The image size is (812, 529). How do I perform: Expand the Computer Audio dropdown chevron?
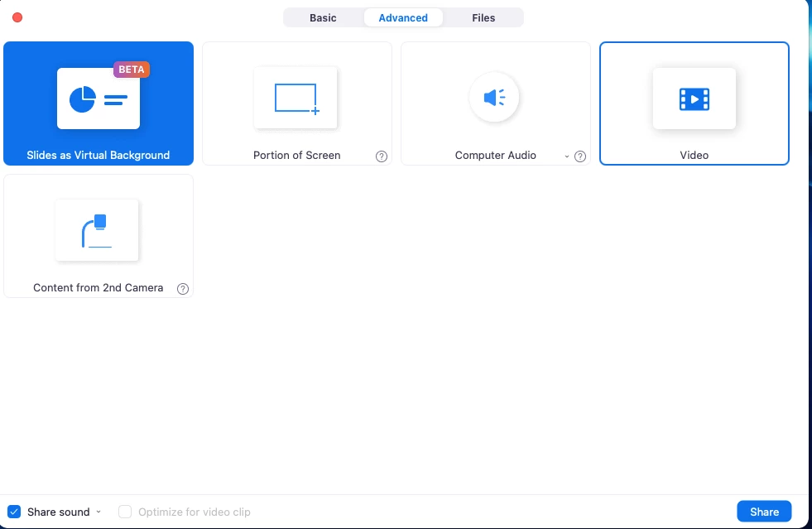566,156
